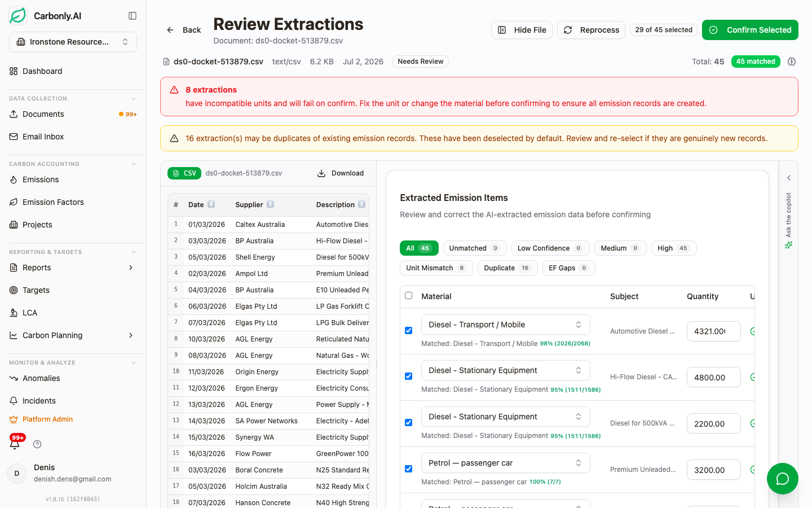Open the notifications bell with 99+ badge

tap(15, 444)
